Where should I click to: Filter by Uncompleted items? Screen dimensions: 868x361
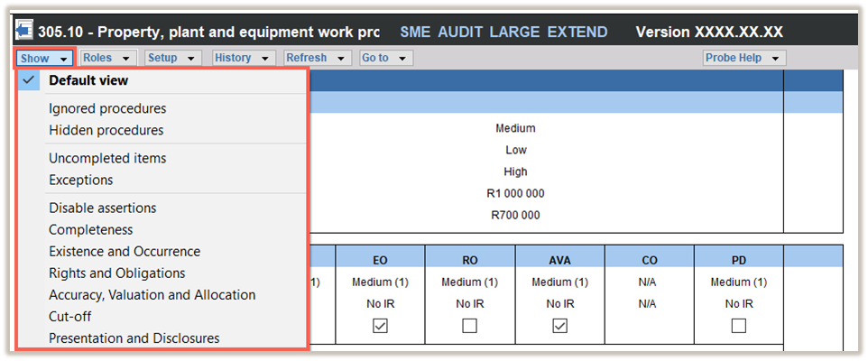pos(107,158)
